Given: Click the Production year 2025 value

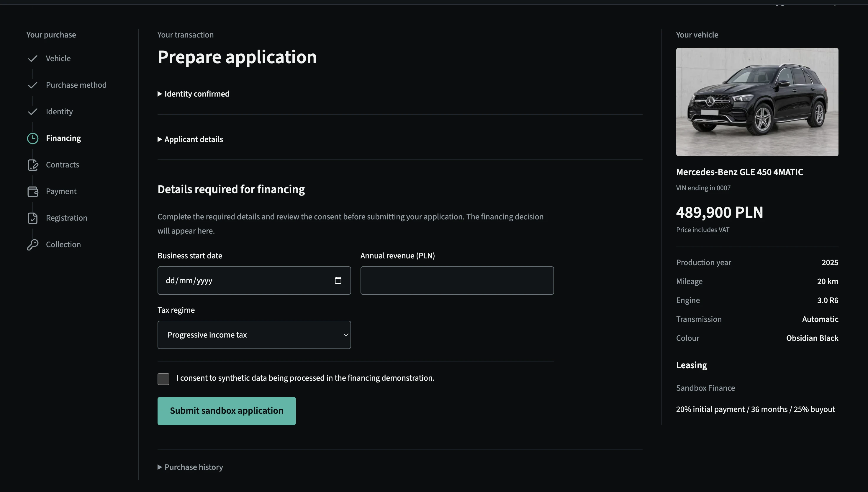Looking at the screenshot, I should (x=830, y=263).
